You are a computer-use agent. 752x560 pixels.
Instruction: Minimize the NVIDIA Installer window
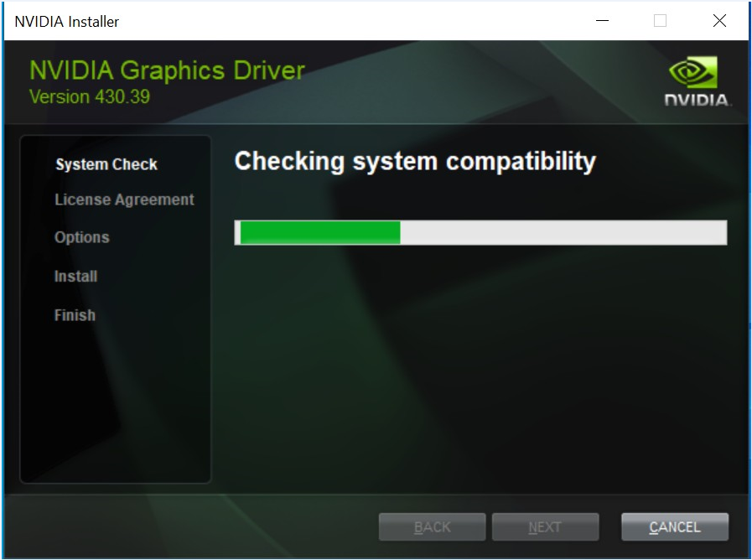603,21
